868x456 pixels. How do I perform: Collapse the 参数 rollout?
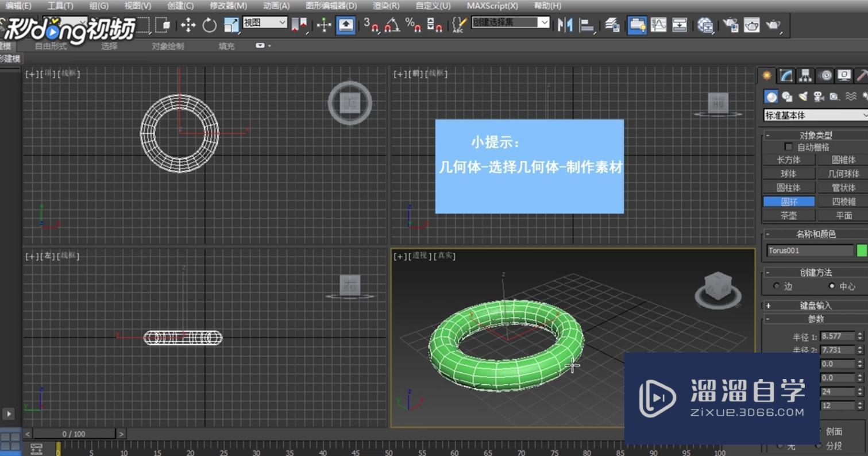(816, 319)
